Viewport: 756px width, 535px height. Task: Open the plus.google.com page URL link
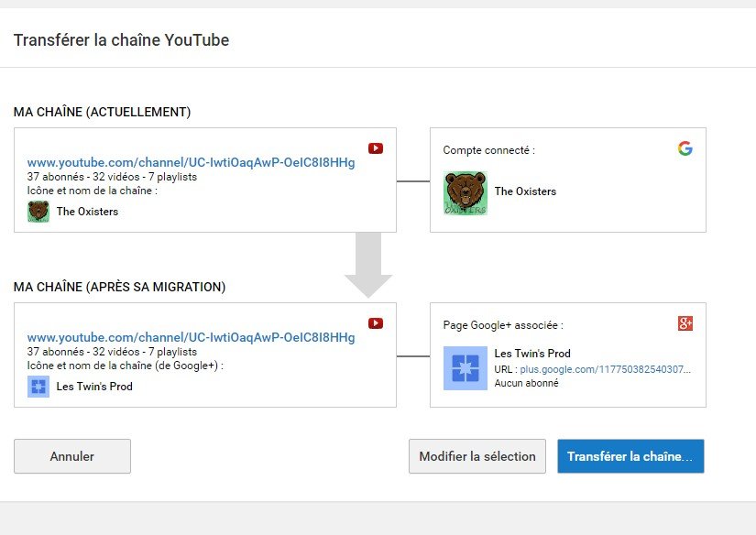605,369
